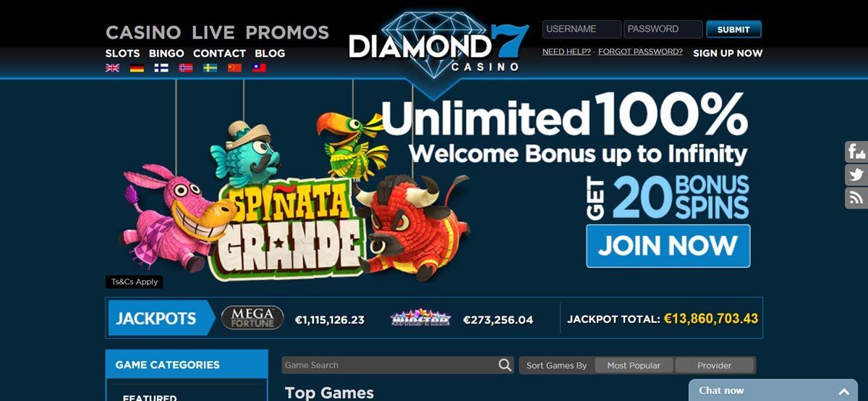This screenshot has height=401, width=868.
Task: Switch language with the UK flag
Action: (112, 68)
